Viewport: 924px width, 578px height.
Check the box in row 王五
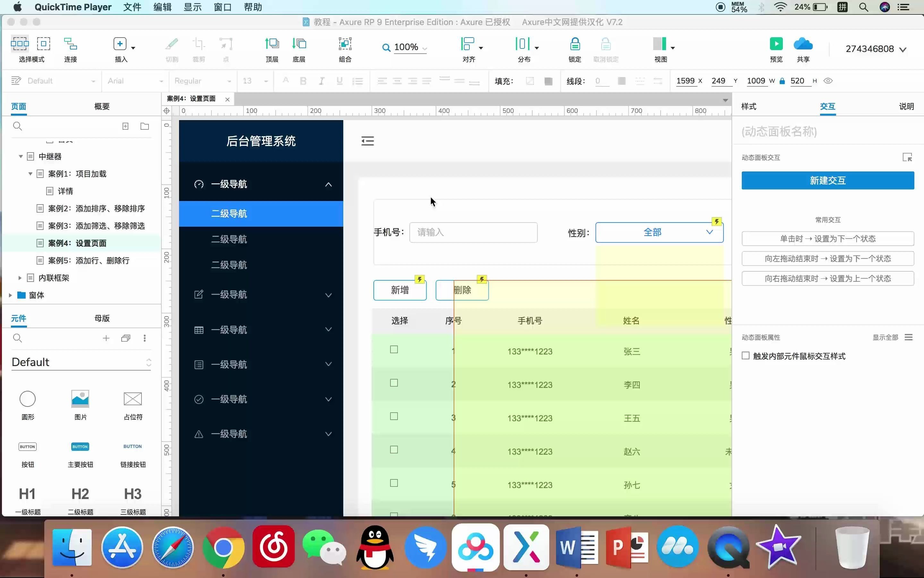(x=394, y=416)
